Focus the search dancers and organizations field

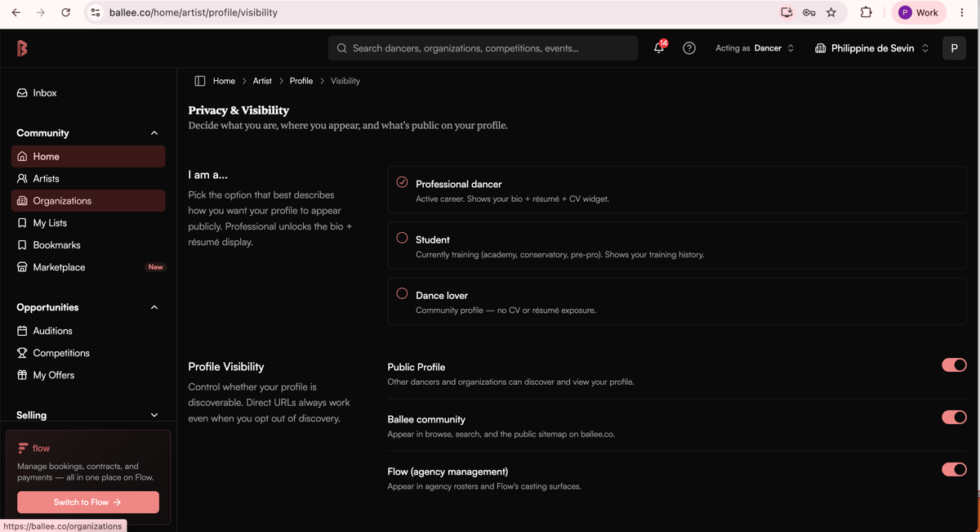483,48
